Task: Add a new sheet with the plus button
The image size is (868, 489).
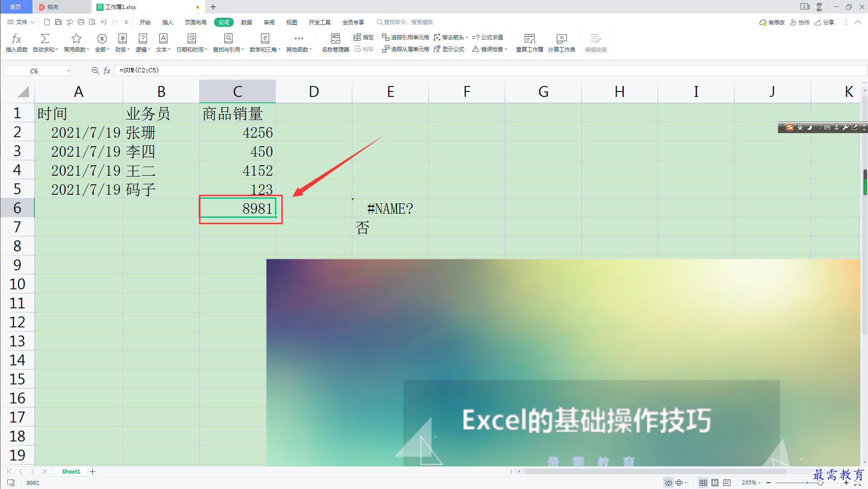Action: point(93,471)
